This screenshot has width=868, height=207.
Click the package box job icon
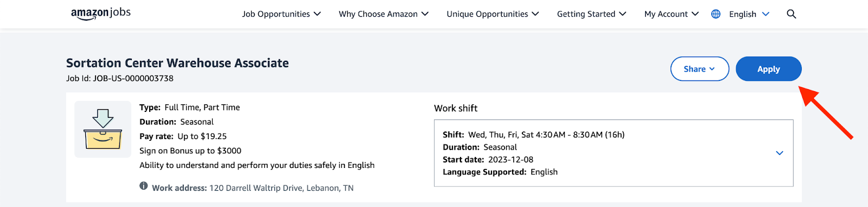[103, 129]
